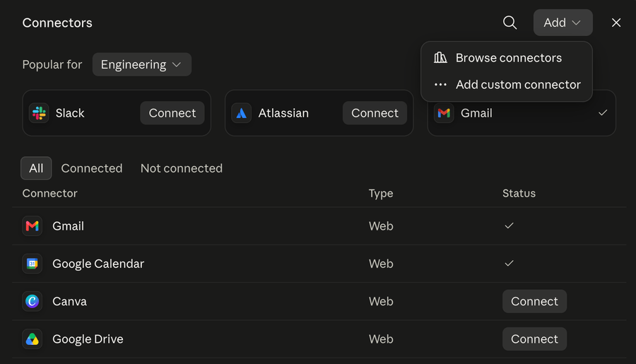Image resolution: width=636 pixels, height=364 pixels.
Task: Click the Google Drive logo icon
Action: [32, 339]
